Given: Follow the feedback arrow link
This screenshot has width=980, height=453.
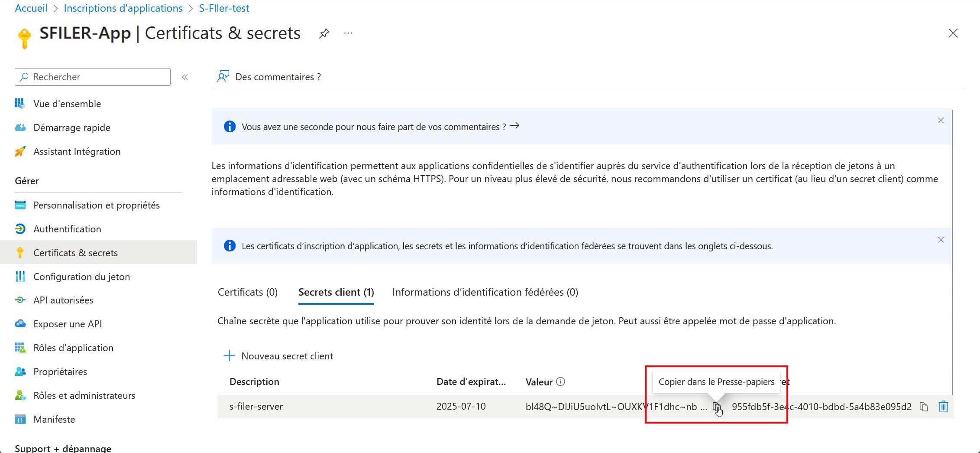Looking at the screenshot, I should (x=514, y=126).
